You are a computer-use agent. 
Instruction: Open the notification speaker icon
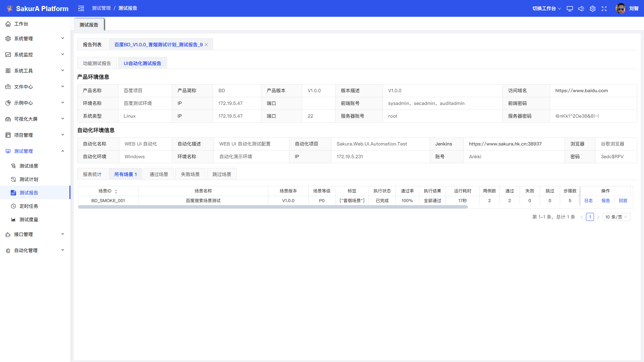pos(581,9)
